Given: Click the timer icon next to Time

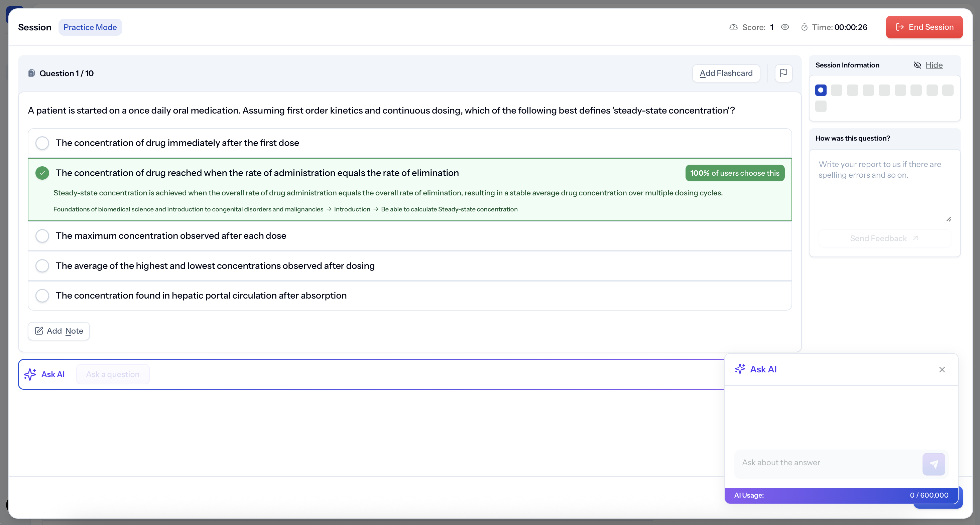Looking at the screenshot, I should click(804, 27).
